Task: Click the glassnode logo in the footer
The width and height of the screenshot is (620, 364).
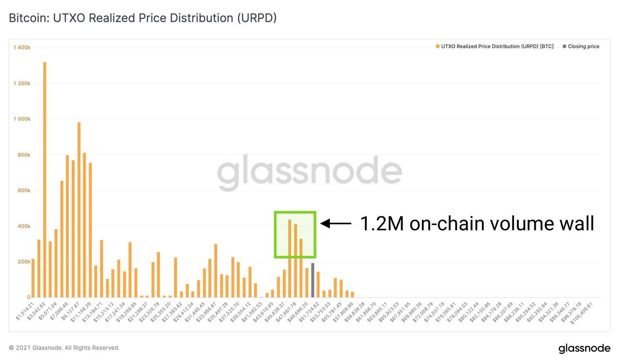Action: pyautogui.click(x=584, y=349)
